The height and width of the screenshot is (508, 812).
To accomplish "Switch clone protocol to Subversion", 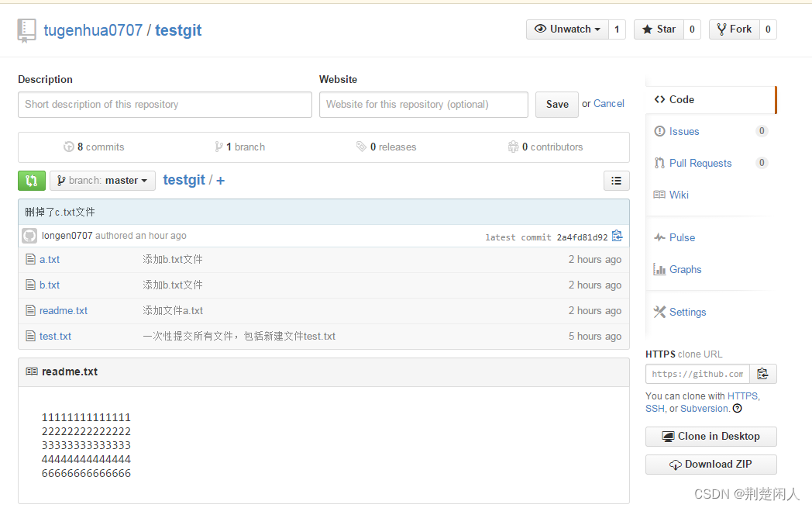I will [x=704, y=409].
